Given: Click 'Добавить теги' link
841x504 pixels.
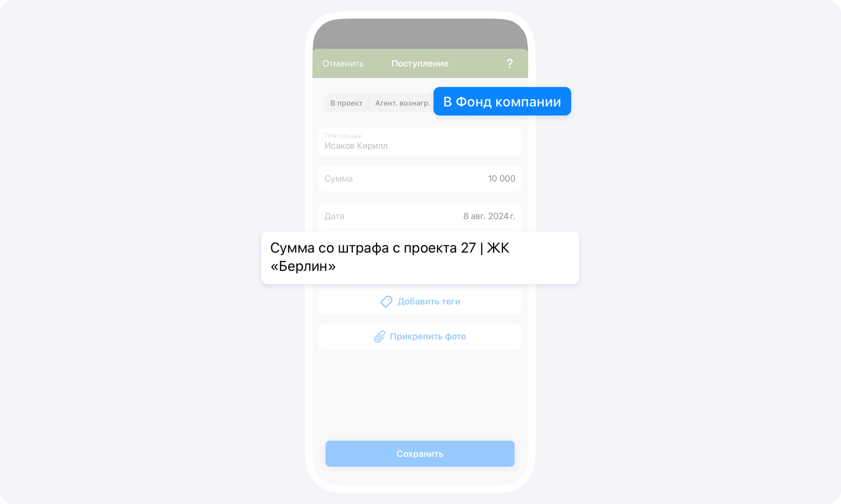Looking at the screenshot, I should coord(420,301).
